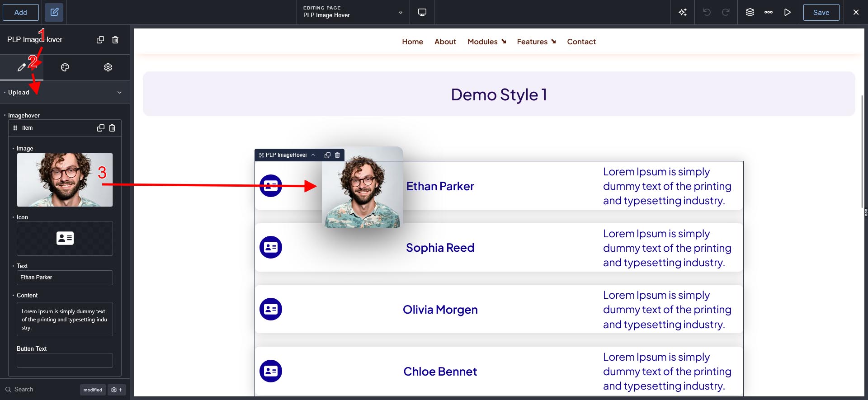Select the desktop viewport icon
Screen dimensions: 868x400
coord(422,12)
